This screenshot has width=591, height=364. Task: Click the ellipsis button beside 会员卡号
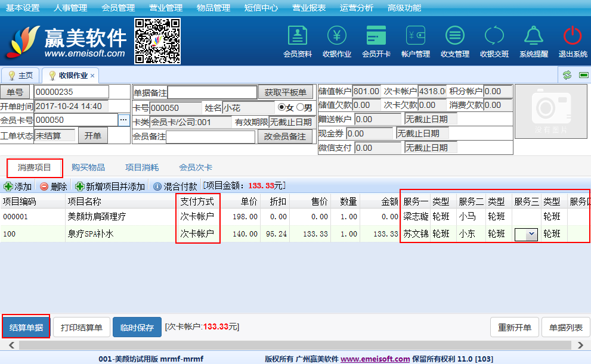coord(123,120)
